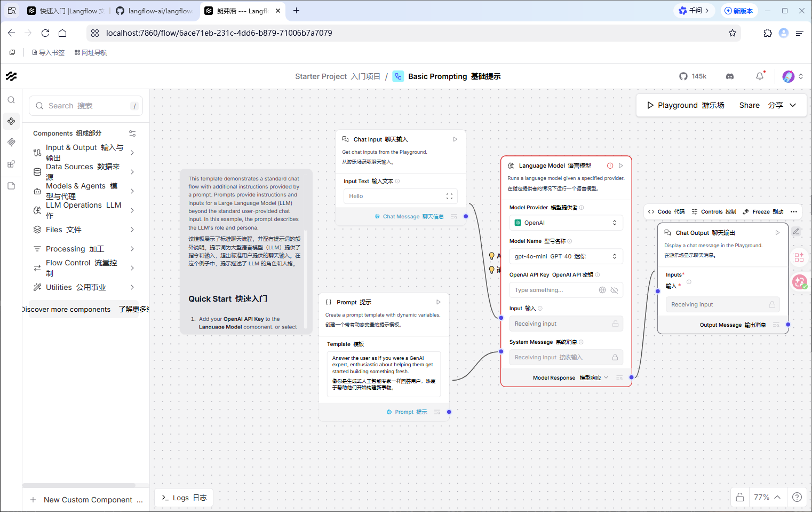This screenshot has width=812, height=512.
Task: Toggle Chat Message output visibility icon
Action: pyautogui.click(x=454, y=217)
